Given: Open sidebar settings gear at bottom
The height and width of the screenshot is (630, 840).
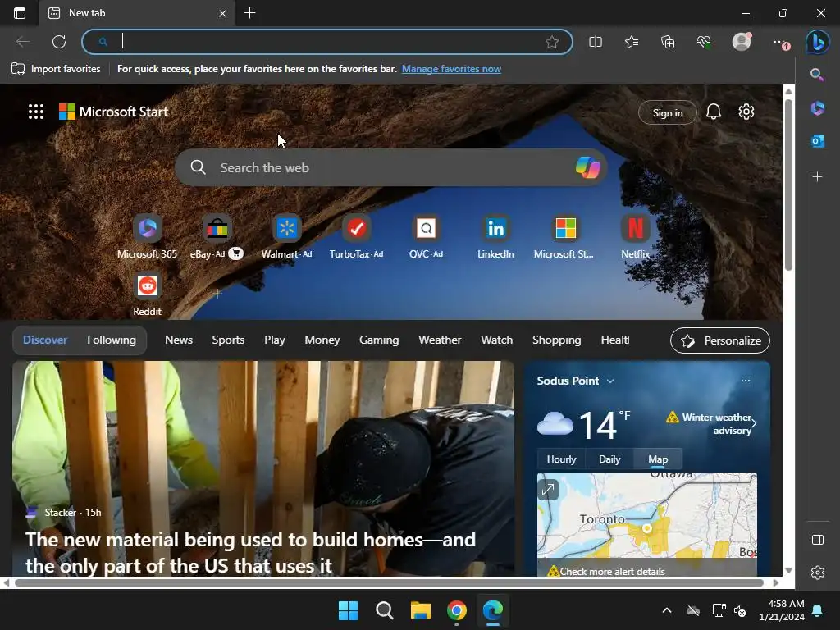Looking at the screenshot, I should point(818,572).
